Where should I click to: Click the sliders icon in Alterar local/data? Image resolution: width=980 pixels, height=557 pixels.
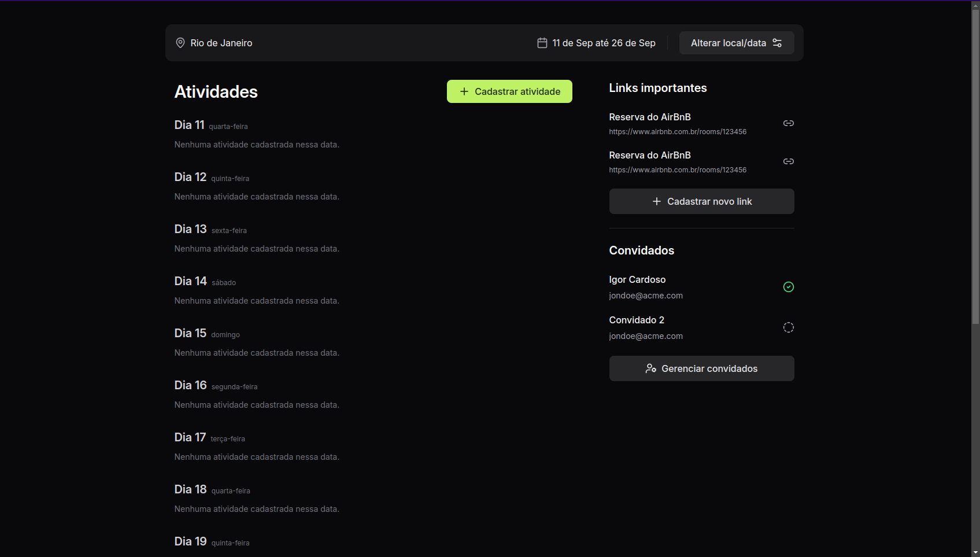point(777,43)
